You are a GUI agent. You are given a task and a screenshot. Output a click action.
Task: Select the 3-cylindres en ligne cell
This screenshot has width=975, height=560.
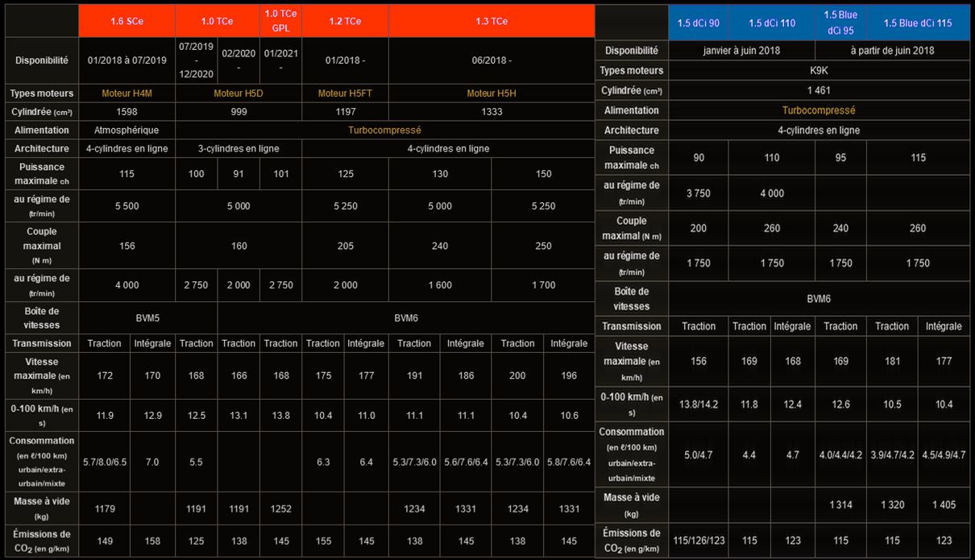pos(239,149)
